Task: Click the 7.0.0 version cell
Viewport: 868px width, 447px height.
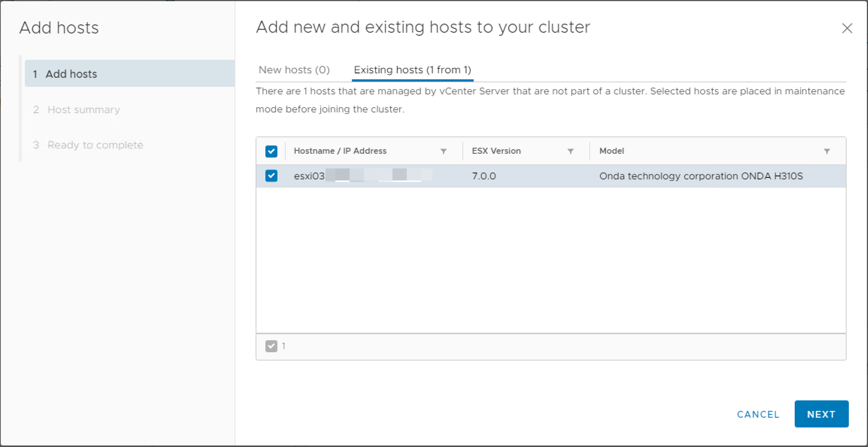Action: 484,176
